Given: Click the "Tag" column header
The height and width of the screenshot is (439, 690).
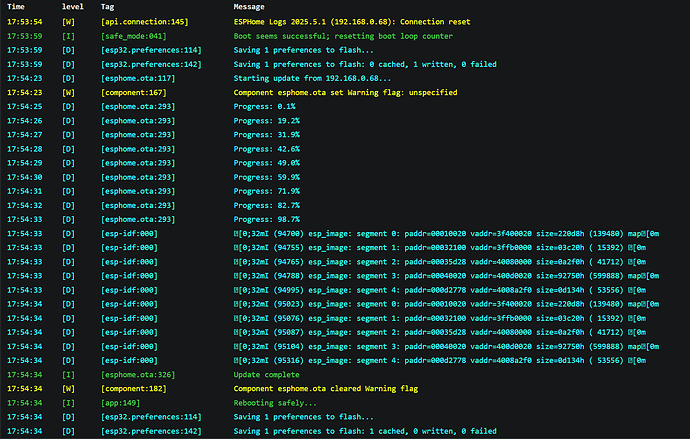Looking at the screenshot, I should coord(107,7).
